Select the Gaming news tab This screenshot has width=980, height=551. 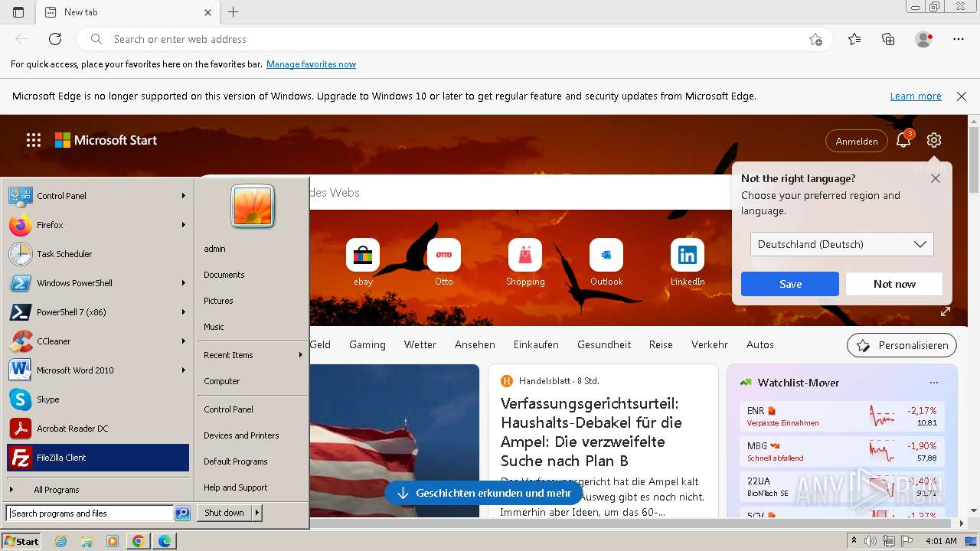(367, 344)
